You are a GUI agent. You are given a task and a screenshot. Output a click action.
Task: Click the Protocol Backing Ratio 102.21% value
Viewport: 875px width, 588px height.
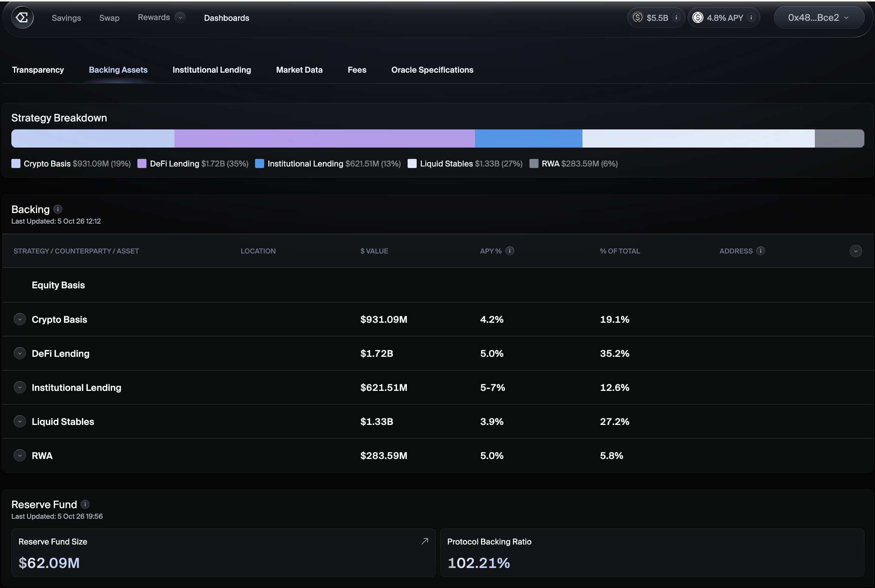coord(479,563)
